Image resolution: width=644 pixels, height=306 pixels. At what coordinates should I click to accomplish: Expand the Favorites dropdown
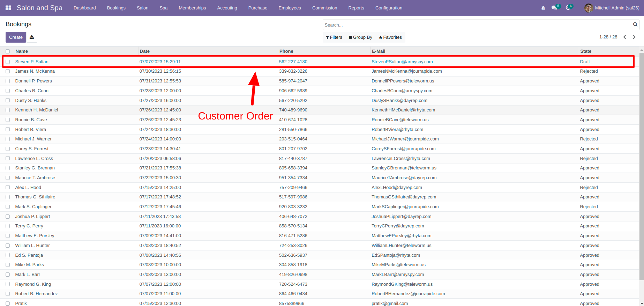click(390, 37)
